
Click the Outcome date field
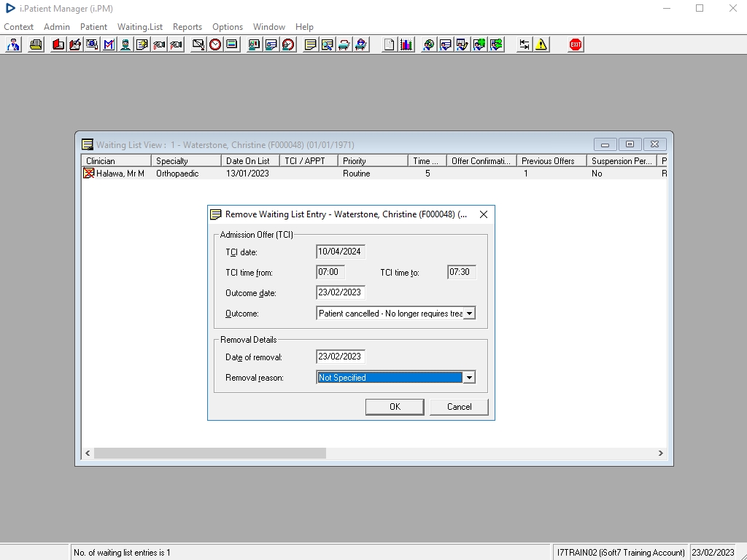coord(340,292)
